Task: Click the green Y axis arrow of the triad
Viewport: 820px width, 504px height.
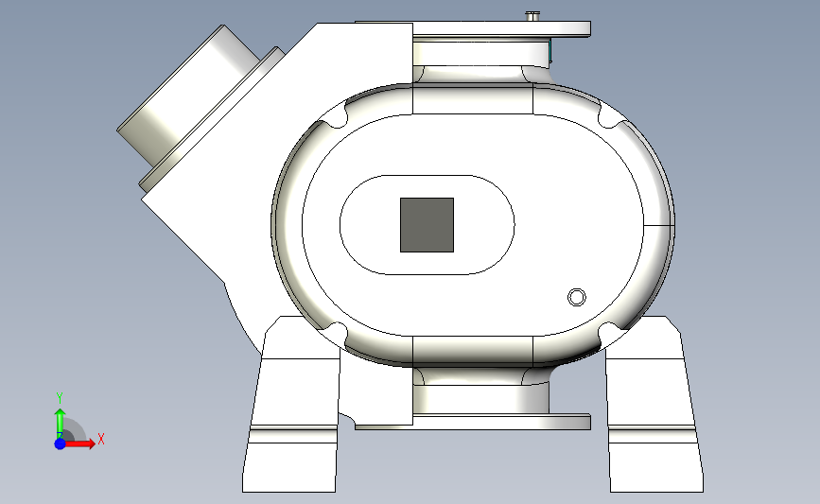Action: 61,424
